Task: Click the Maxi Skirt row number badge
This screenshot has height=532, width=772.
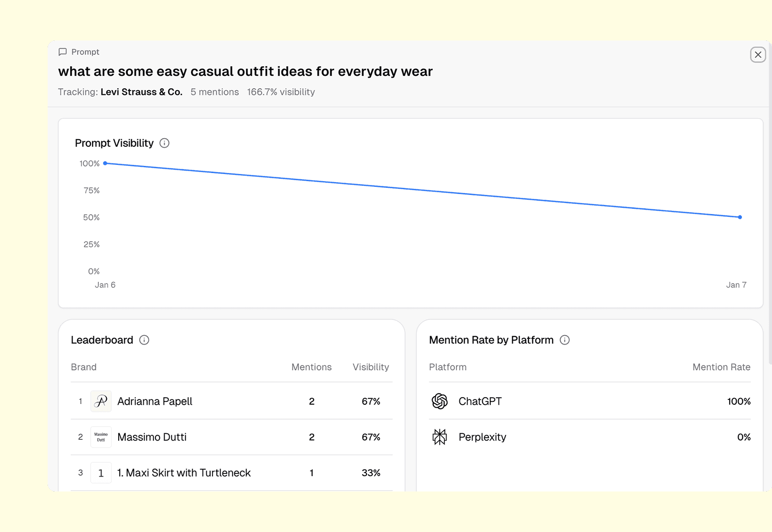Action: click(101, 473)
